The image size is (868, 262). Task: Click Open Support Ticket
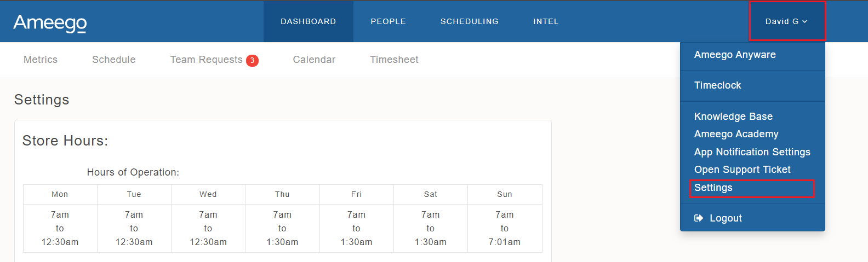[x=742, y=170]
